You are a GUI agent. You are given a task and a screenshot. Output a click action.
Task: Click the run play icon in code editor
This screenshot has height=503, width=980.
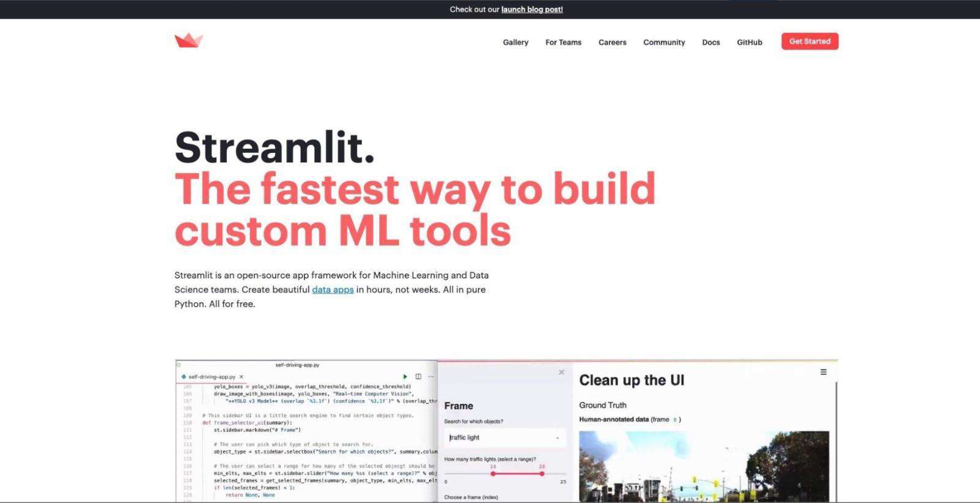point(405,376)
